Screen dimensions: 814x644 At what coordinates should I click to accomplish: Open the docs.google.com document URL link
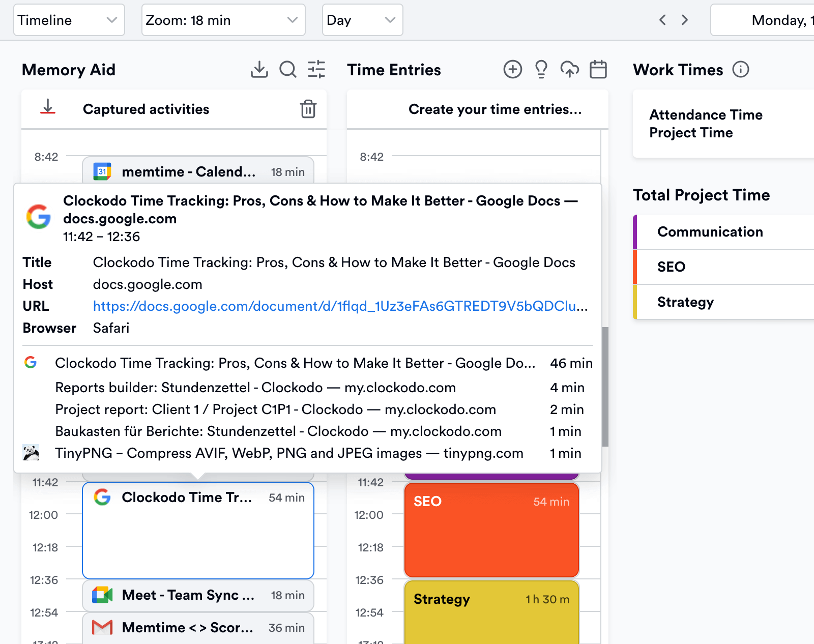[340, 306]
